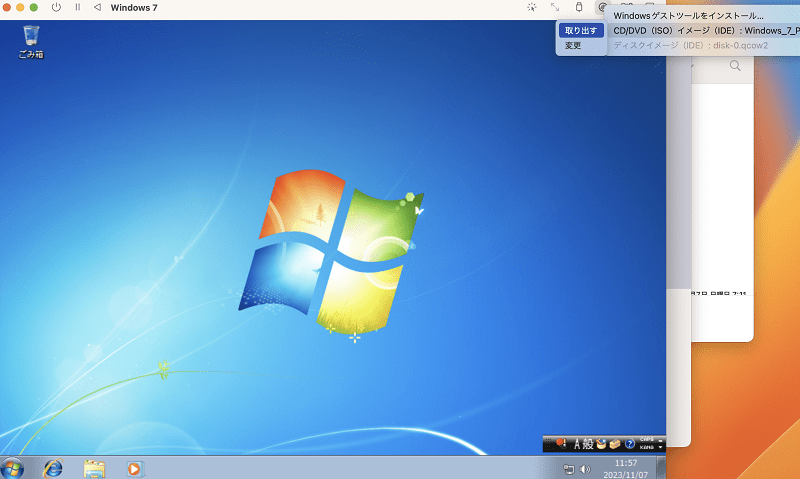The width and height of the screenshot is (800, 479).
Task: Open the volume speaker tray icon
Action: click(585, 469)
